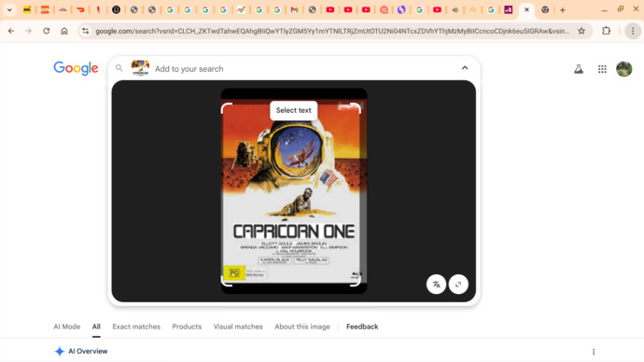This screenshot has width=644, height=362.
Task: Open the Google account profile picture
Action: tap(623, 69)
